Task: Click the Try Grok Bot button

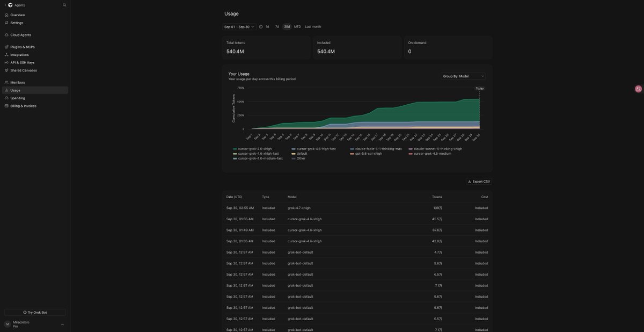Action: (x=35, y=312)
